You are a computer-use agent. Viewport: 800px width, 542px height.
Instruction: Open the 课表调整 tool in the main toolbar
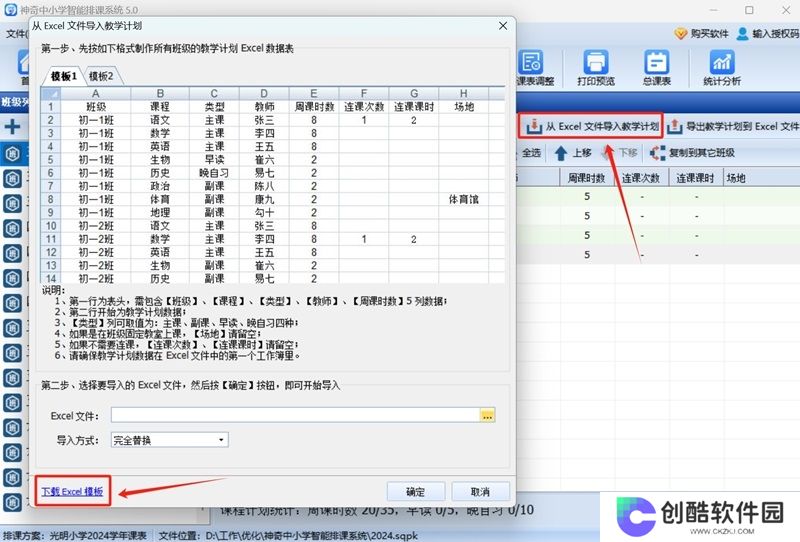(x=534, y=68)
